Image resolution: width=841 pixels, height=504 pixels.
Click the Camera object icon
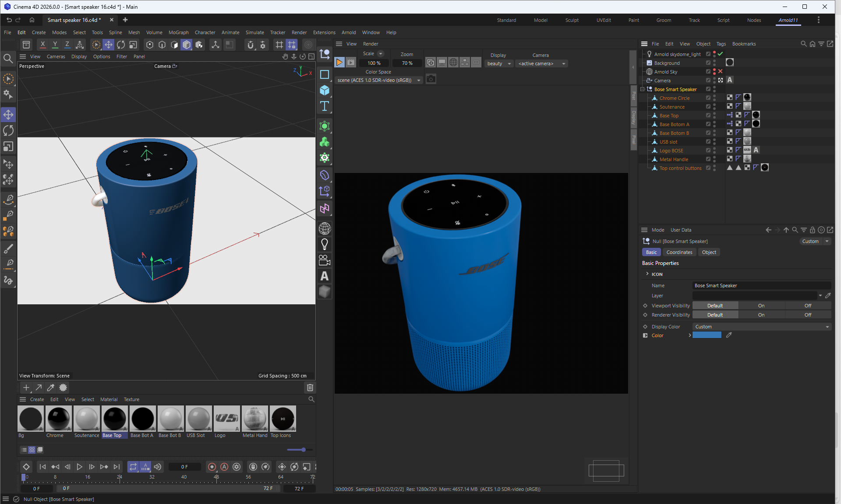coord(325,261)
